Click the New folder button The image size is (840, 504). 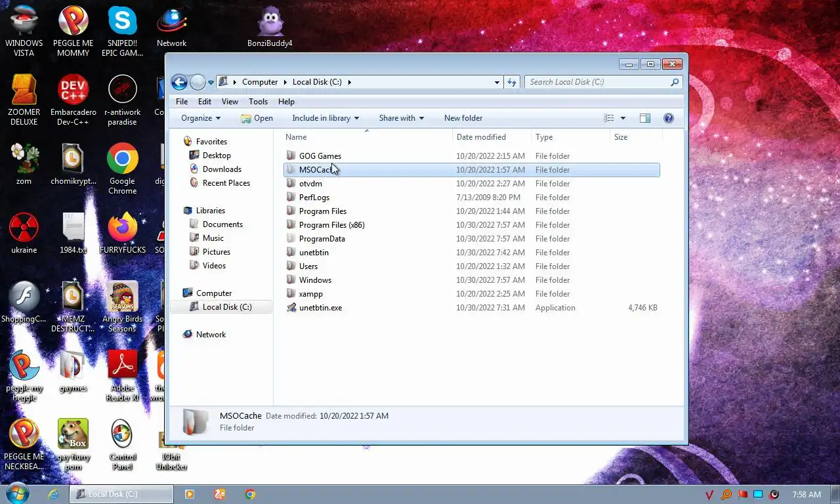tap(463, 118)
